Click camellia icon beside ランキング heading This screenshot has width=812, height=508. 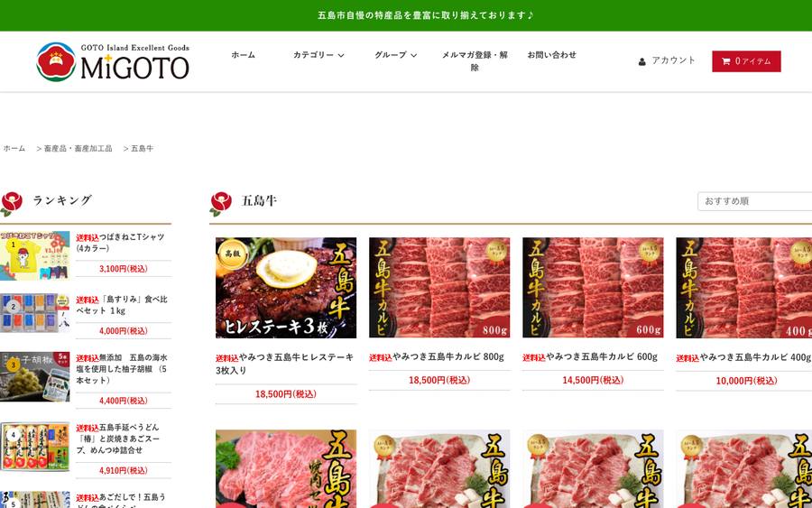[12, 204]
